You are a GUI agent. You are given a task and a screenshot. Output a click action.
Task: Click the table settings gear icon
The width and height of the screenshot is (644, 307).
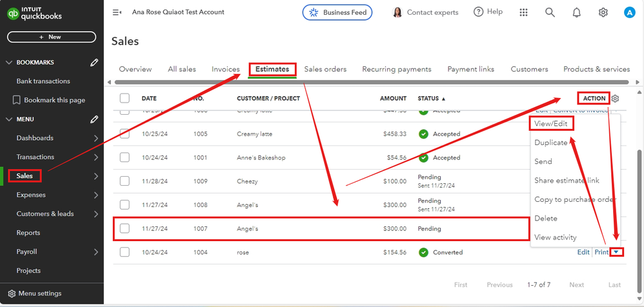615,99
